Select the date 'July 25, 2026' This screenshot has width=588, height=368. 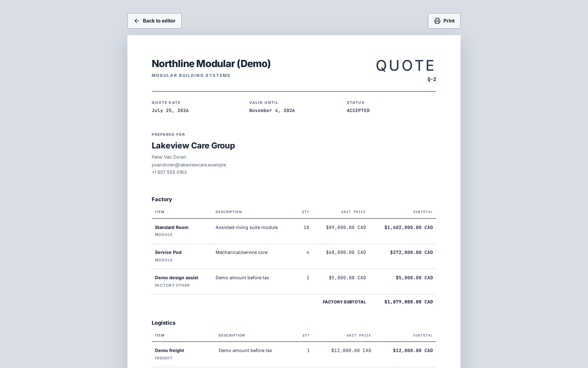tap(170, 110)
